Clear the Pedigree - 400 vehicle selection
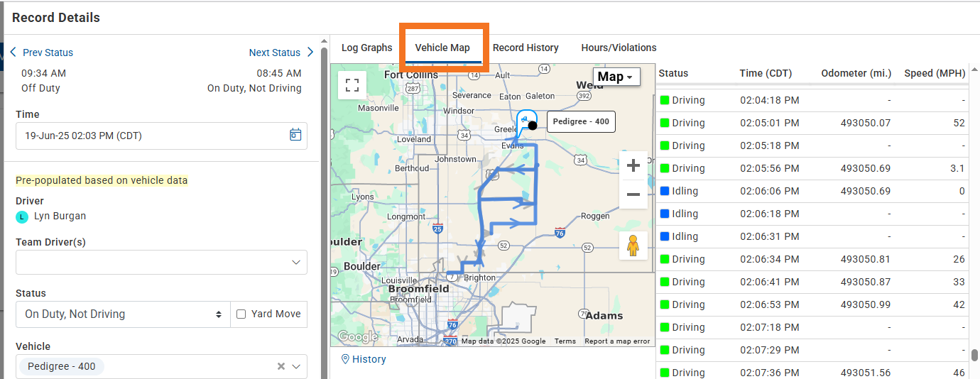The height and width of the screenshot is (379, 980). [x=281, y=366]
